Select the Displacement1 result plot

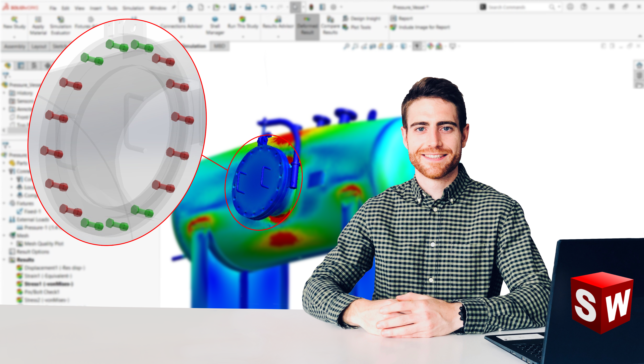click(x=51, y=268)
